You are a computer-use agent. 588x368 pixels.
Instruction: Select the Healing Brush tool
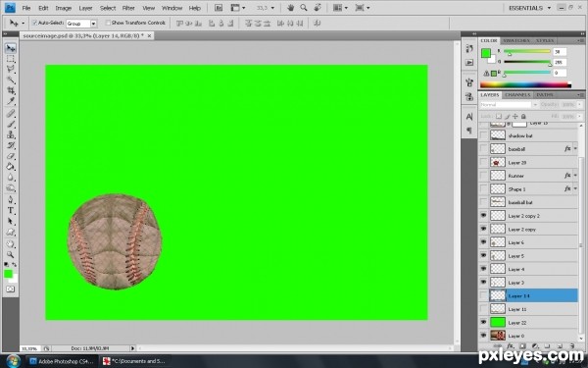coord(11,114)
